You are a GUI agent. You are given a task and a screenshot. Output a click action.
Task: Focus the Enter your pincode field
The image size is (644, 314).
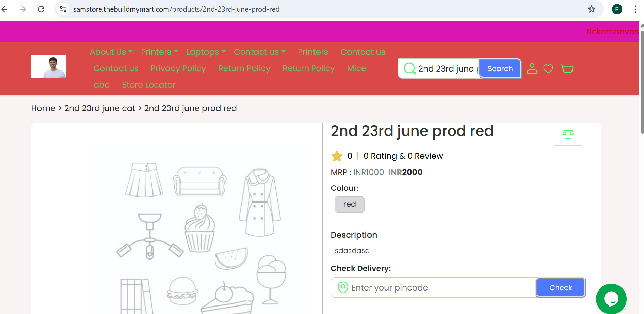click(x=433, y=288)
